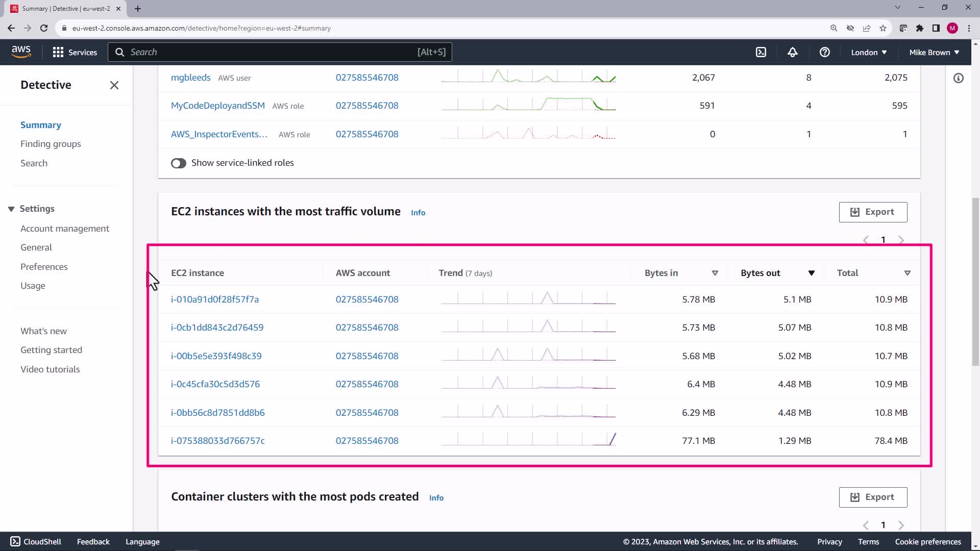980x551 pixels.
Task: Sort table by Bytes in column
Action: pos(715,273)
